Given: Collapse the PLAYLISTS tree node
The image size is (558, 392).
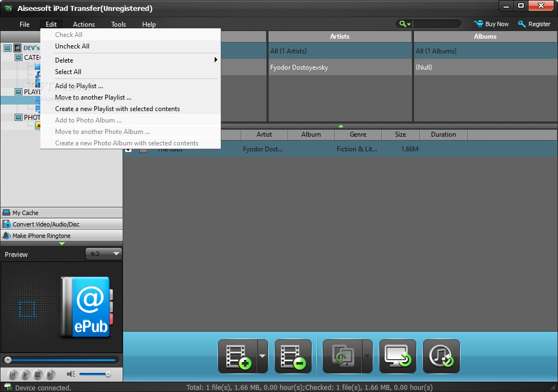Looking at the screenshot, I should [19, 91].
